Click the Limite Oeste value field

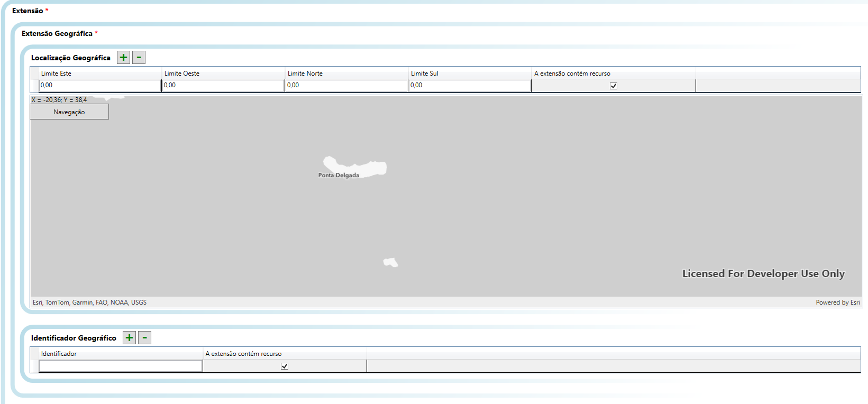[x=223, y=86]
